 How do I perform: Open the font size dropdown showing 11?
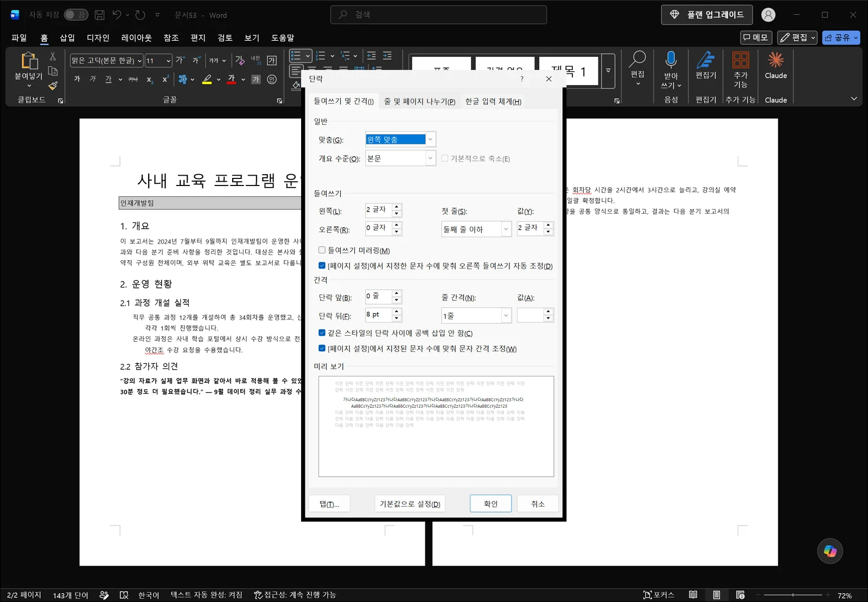(x=169, y=60)
